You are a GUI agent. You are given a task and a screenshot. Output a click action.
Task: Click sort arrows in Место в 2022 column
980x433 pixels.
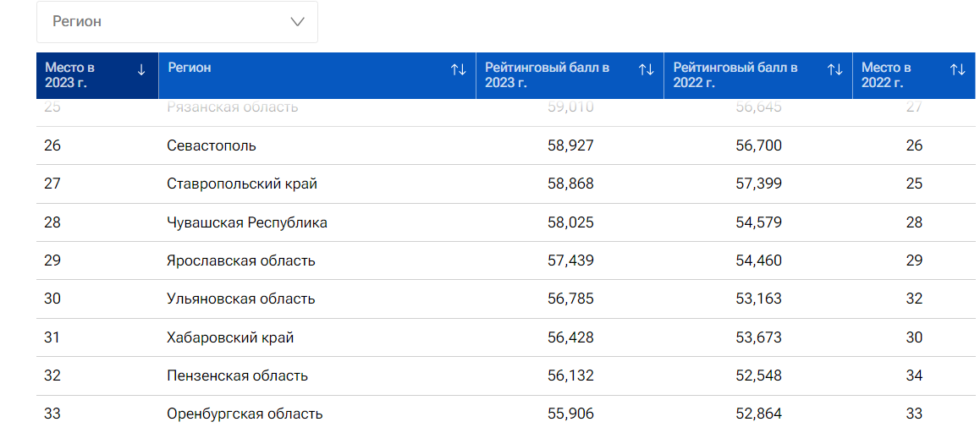tap(957, 70)
